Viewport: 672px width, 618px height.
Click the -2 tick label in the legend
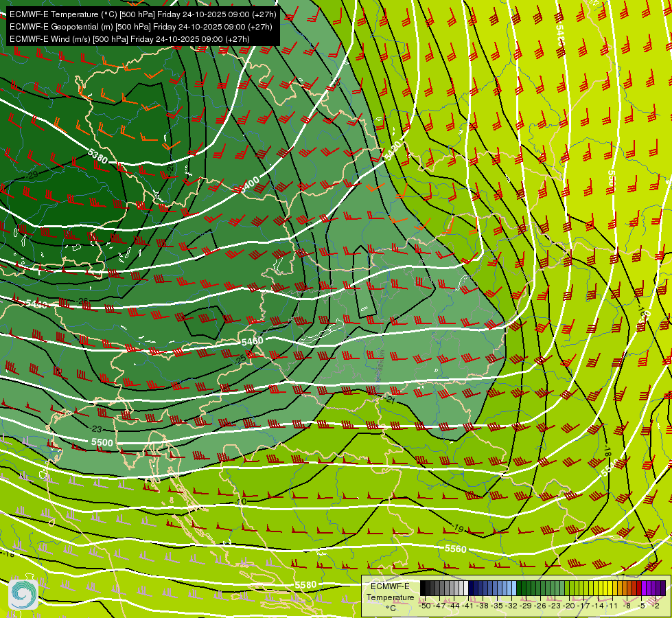pyautogui.click(x=656, y=606)
